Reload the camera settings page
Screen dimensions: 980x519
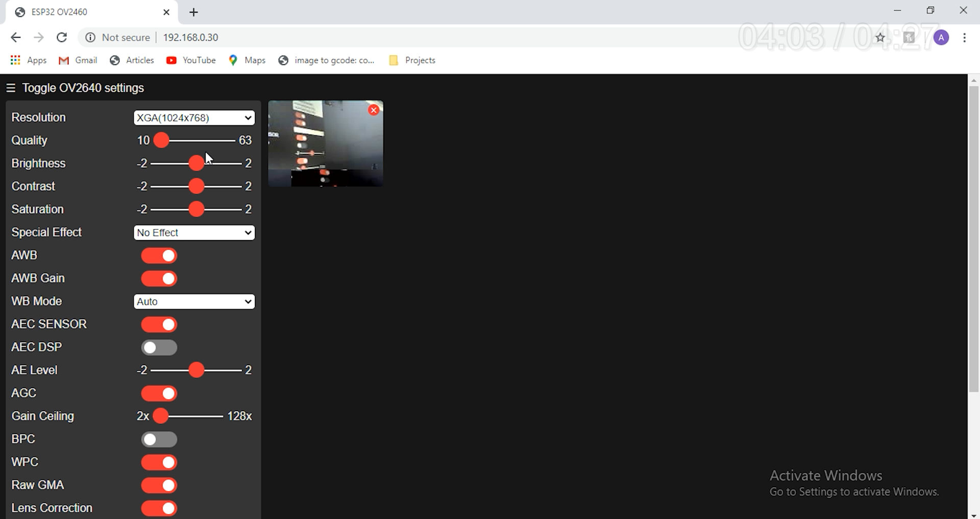point(62,37)
